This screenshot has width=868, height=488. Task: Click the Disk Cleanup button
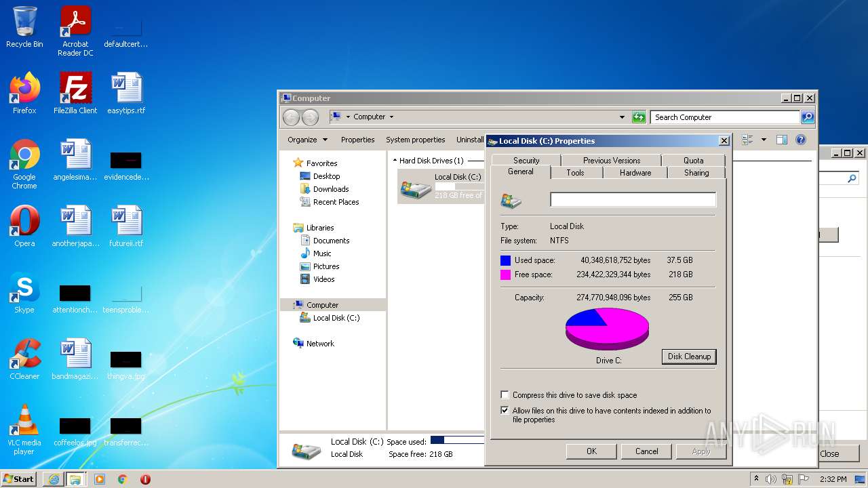click(x=689, y=357)
